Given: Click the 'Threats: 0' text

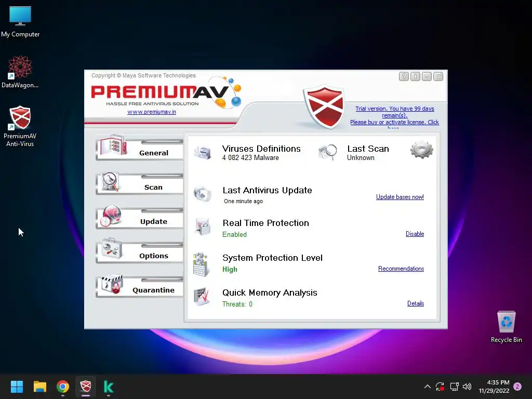Looking at the screenshot, I should tap(237, 304).
